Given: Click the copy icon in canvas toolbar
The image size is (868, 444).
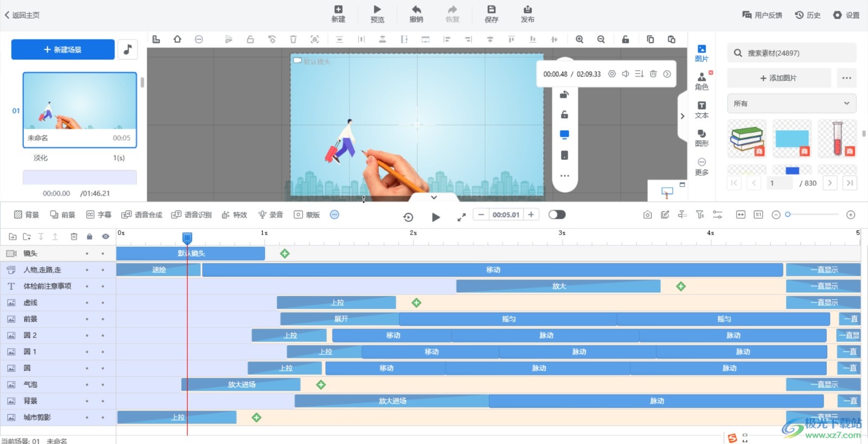Looking at the screenshot, I should point(650,39).
